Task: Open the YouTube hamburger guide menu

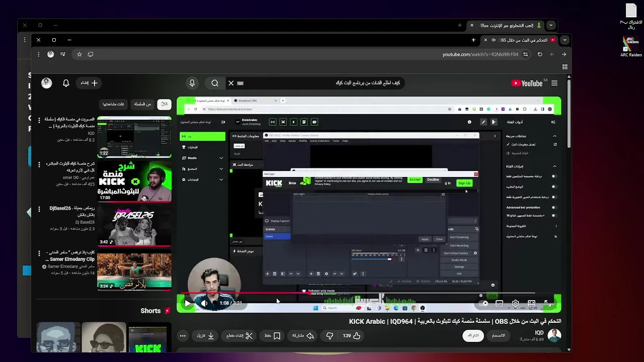Action: tap(554, 83)
